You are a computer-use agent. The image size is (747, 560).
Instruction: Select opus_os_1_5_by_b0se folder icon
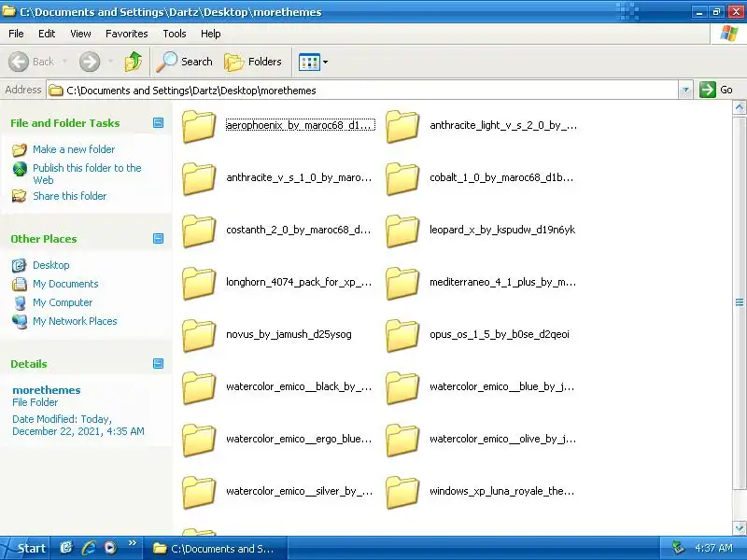pyautogui.click(x=402, y=335)
